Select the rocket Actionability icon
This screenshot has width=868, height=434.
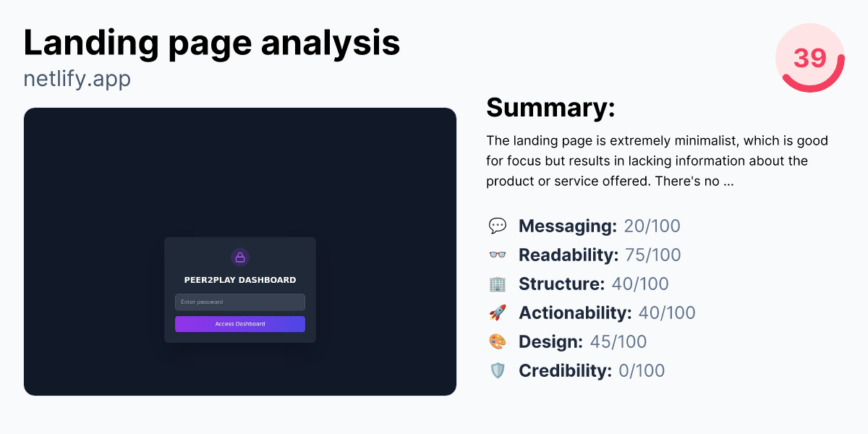click(498, 312)
